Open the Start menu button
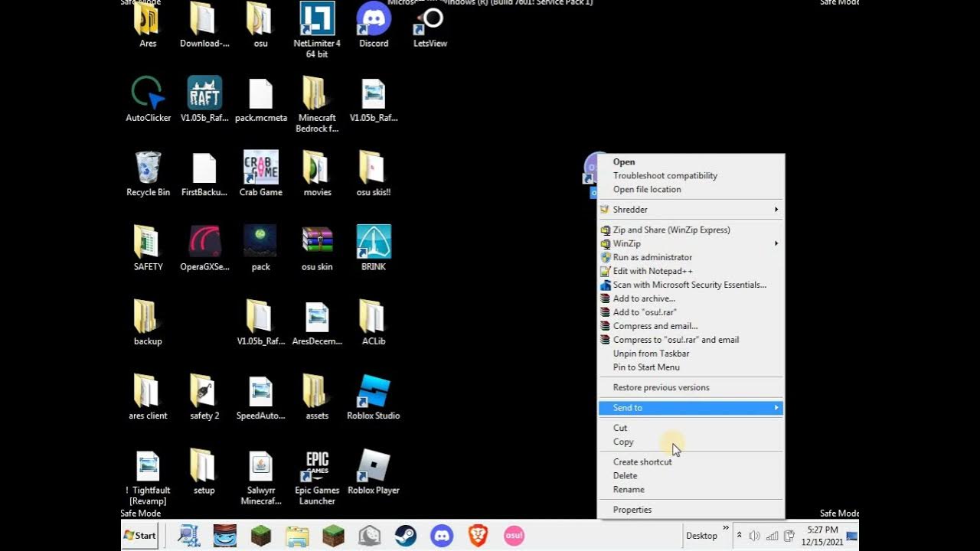Screen dimensions: 980x551 pyautogui.click(x=140, y=536)
